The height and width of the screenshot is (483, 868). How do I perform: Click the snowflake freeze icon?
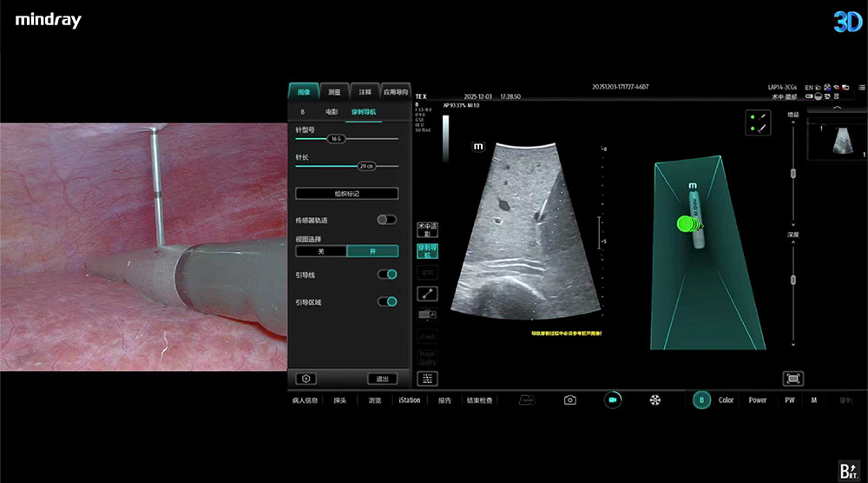pyautogui.click(x=655, y=400)
